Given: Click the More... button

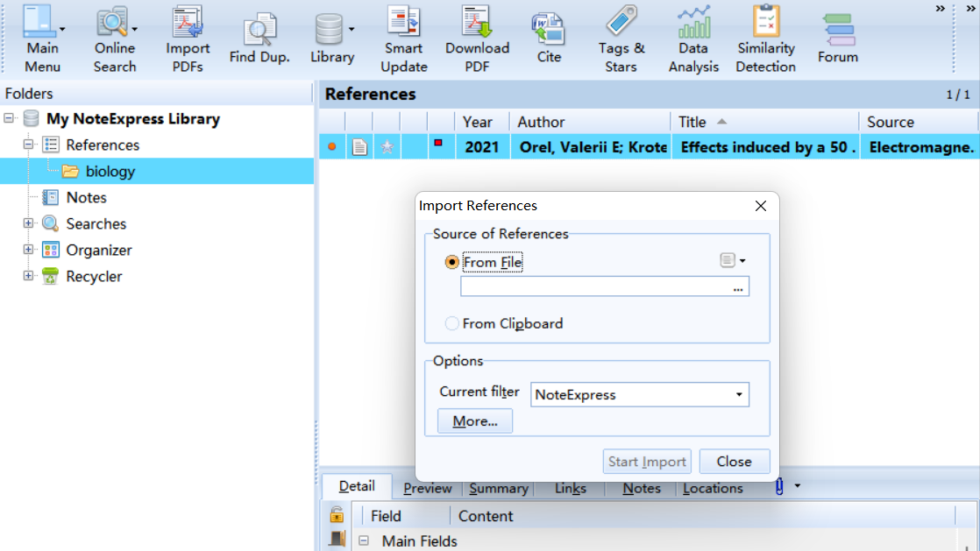Looking at the screenshot, I should tap(475, 421).
